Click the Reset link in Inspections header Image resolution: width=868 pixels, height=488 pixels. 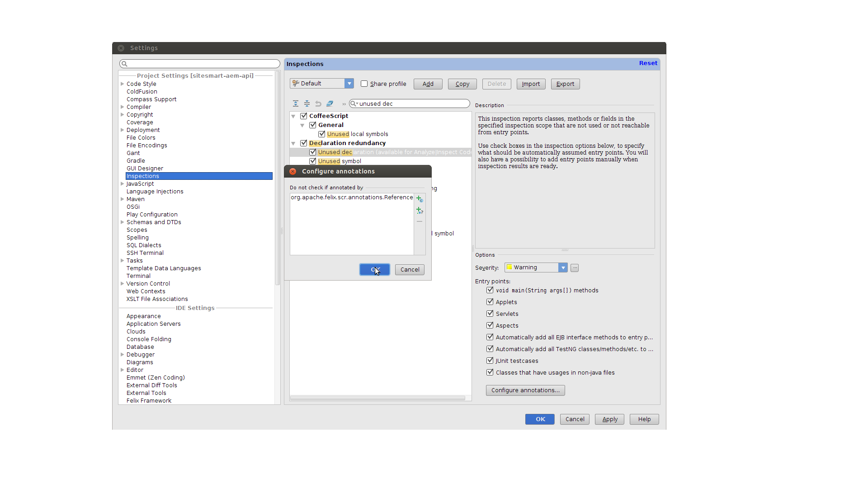point(648,63)
